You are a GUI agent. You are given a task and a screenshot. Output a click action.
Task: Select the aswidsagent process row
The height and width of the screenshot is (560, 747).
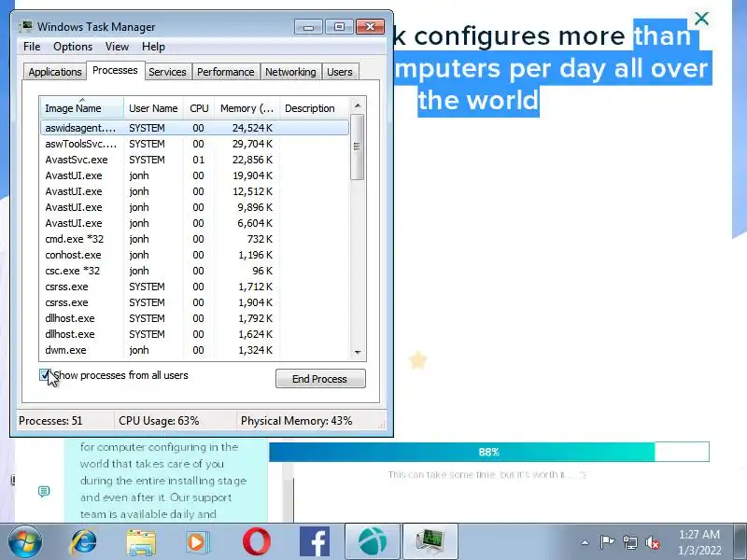194,128
